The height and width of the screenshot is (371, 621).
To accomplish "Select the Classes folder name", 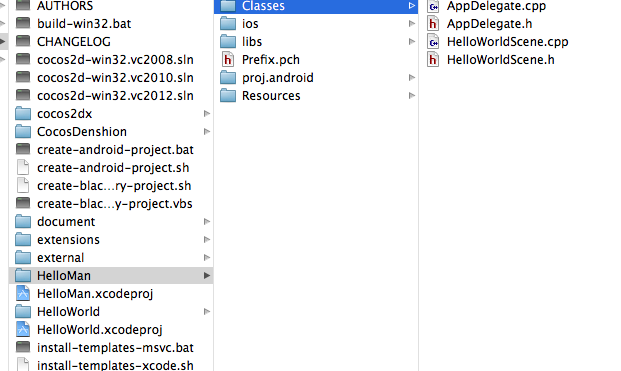I will click(263, 6).
